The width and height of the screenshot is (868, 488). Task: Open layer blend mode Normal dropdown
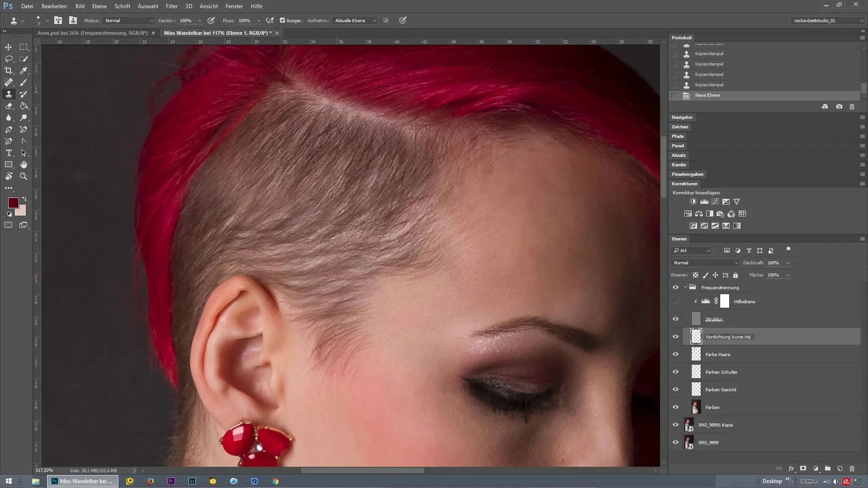(705, 263)
